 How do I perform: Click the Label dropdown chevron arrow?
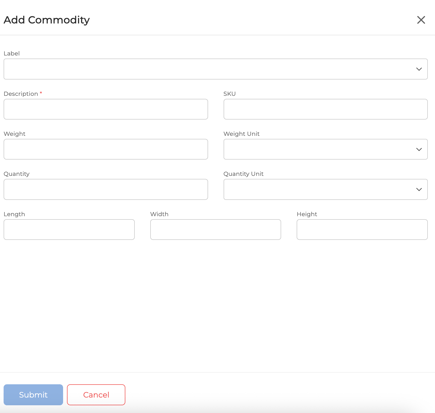419,69
